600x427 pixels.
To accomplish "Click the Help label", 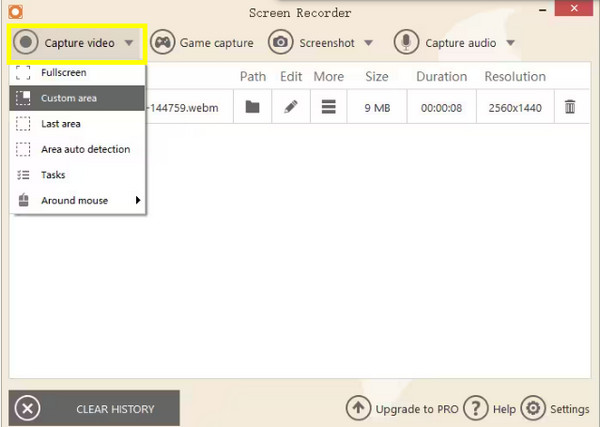I will click(504, 409).
